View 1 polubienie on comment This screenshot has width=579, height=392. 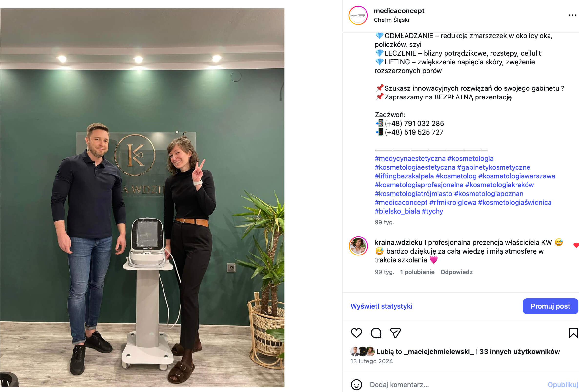click(x=417, y=272)
